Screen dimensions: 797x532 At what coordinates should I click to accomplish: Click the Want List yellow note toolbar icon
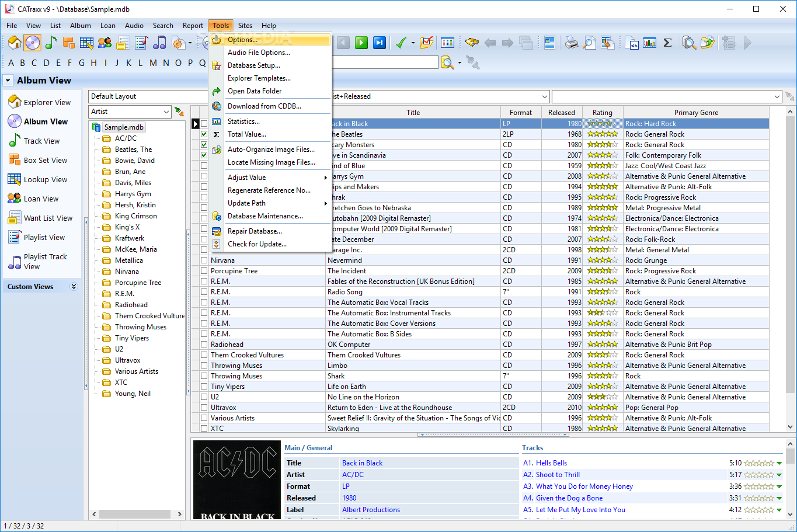(123, 43)
